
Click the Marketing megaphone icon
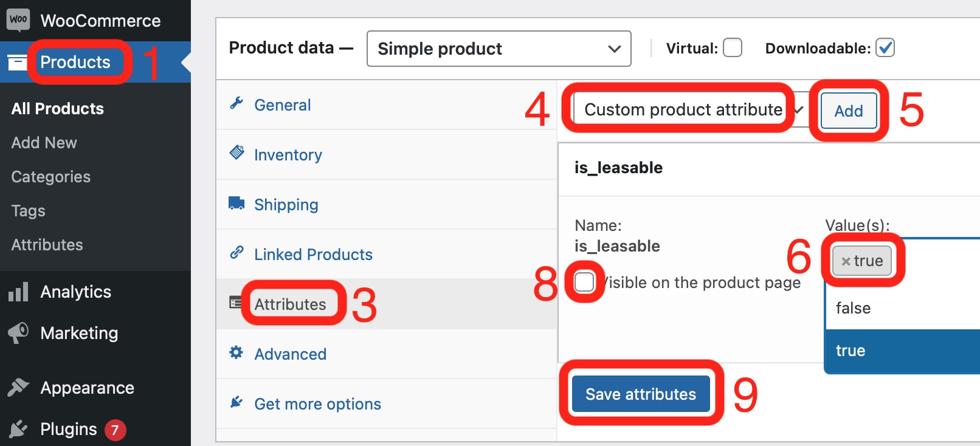pos(18,333)
